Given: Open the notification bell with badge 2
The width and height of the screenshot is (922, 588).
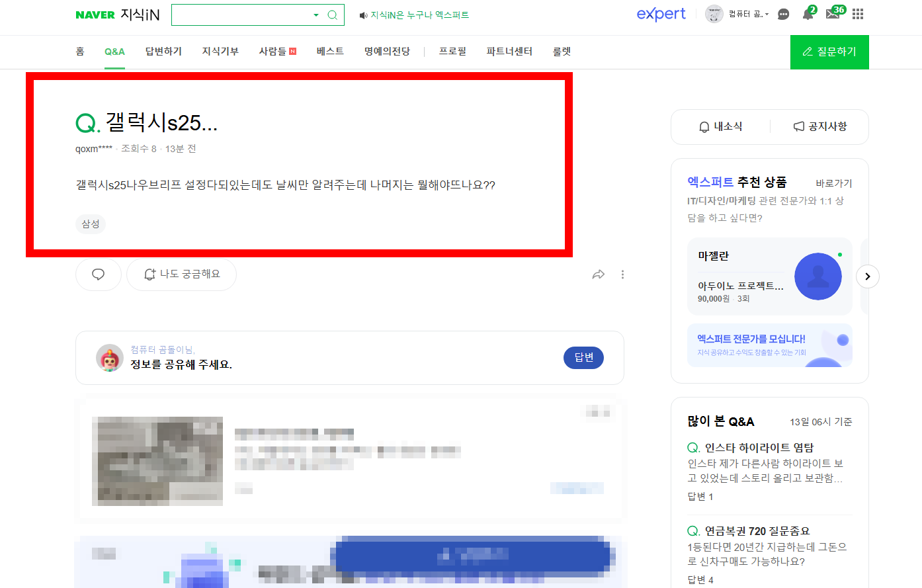Looking at the screenshot, I should (808, 13).
